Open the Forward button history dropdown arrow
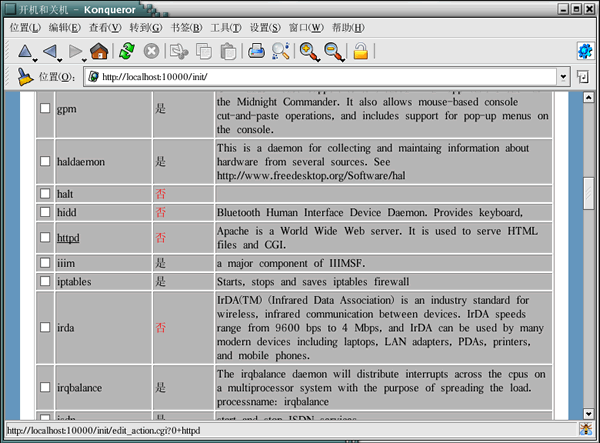The height and width of the screenshot is (443, 600). (84, 60)
